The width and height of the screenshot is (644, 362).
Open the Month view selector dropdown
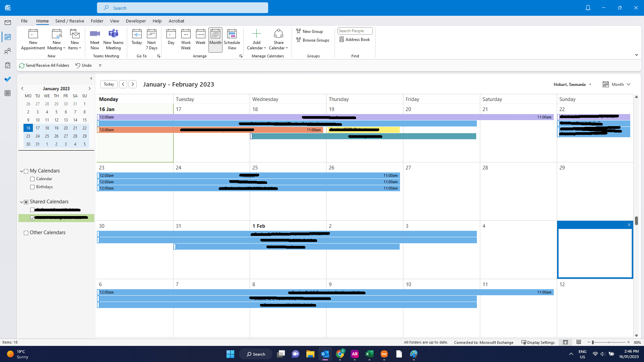(617, 85)
